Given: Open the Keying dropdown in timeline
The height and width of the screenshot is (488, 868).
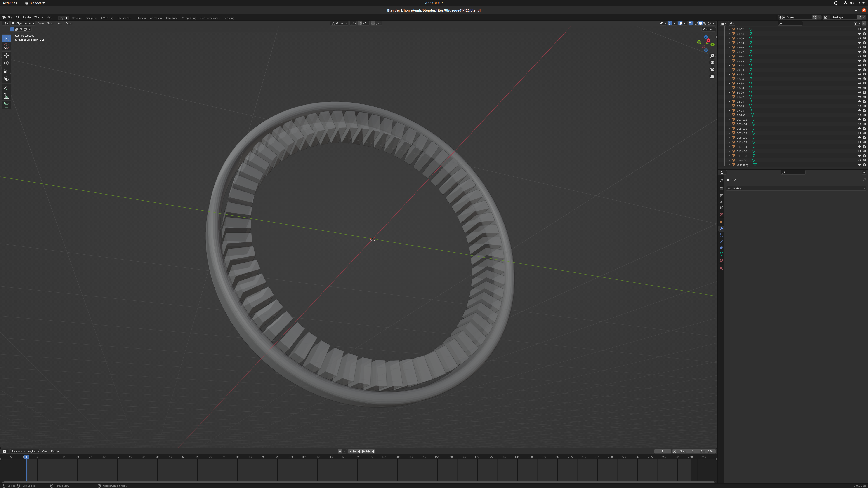Looking at the screenshot, I should coord(33,452).
